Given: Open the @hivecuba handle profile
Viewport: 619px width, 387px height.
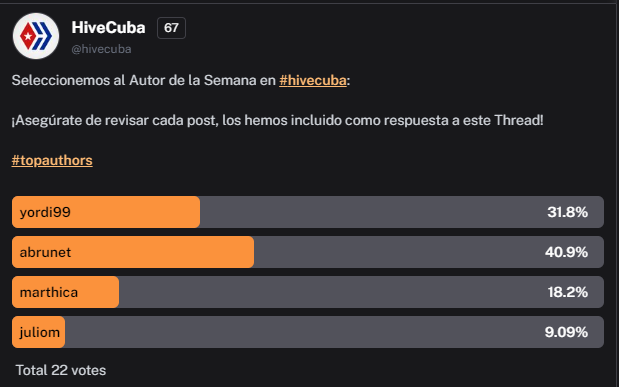Looking at the screenshot, I should [101, 49].
